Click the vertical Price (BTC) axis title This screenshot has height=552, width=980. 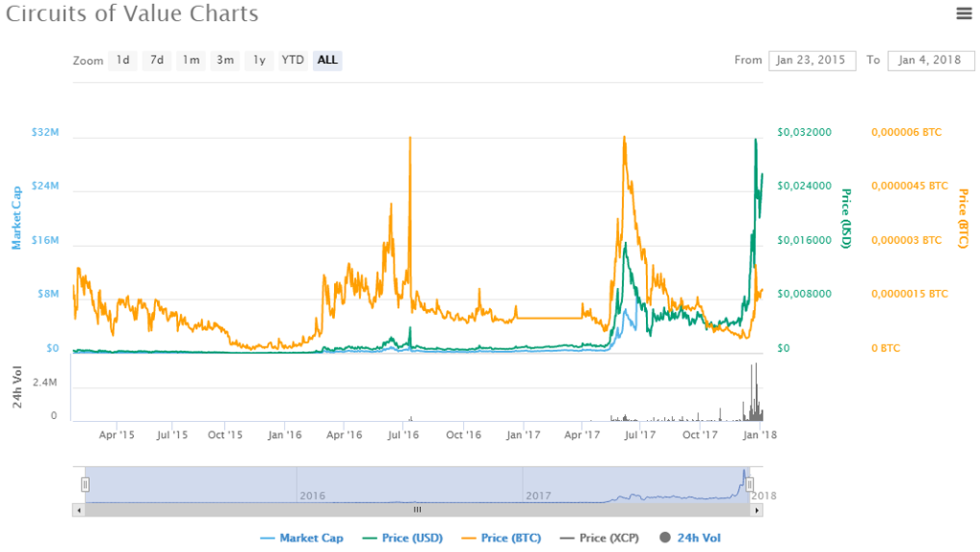pyautogui.click(x=964, y=218)
